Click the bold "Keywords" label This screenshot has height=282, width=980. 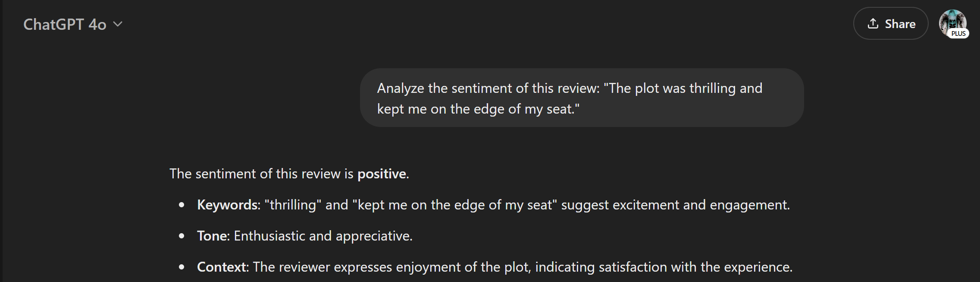pos(227,205)
